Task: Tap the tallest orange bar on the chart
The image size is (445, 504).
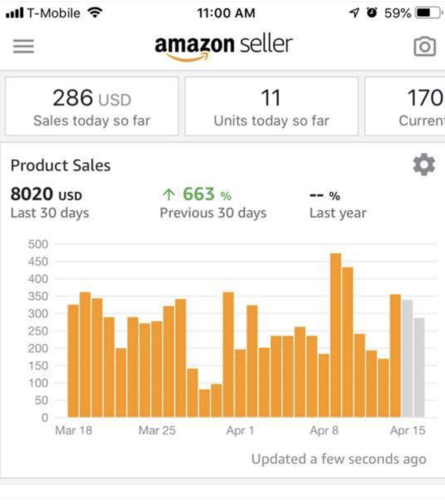Action: 336,335
